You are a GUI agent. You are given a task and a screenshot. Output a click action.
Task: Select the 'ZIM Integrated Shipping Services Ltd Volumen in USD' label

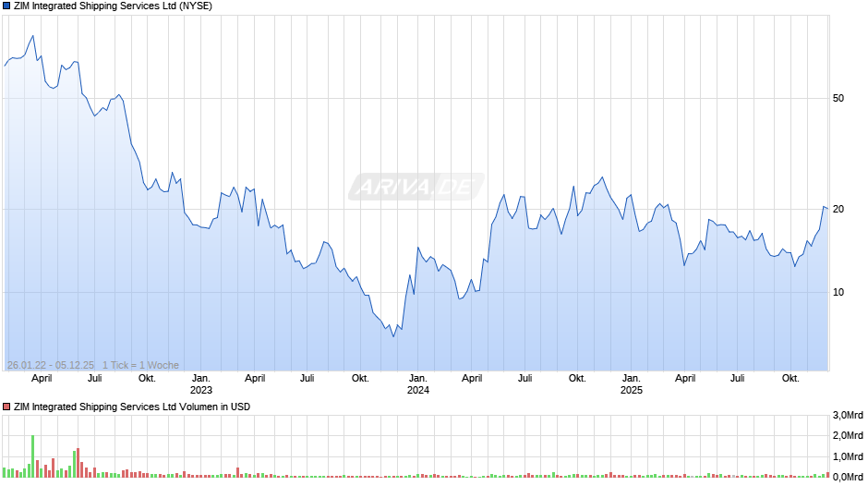pyautogui.click(x=132, y=407)
